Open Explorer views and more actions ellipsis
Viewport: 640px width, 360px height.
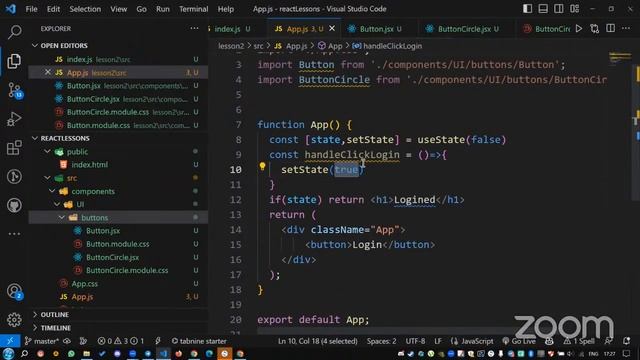pyautogui.click(x=194, y=29)
